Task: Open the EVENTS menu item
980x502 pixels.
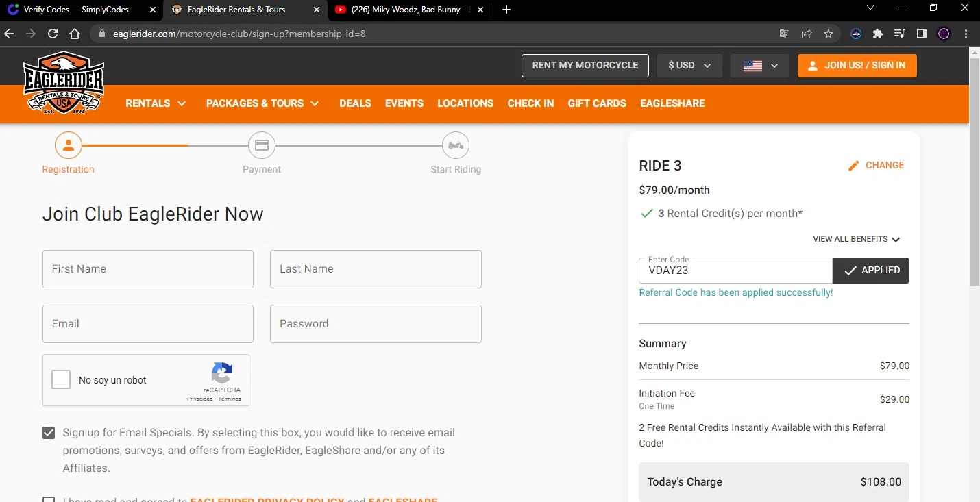Action: [x=404, y=103]
